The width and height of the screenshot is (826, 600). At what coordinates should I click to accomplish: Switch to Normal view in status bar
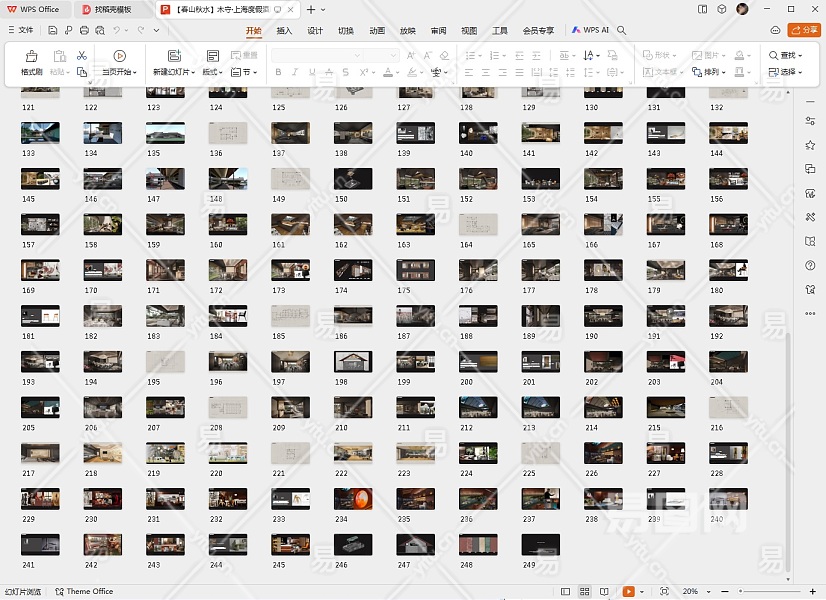coord(566,591)
